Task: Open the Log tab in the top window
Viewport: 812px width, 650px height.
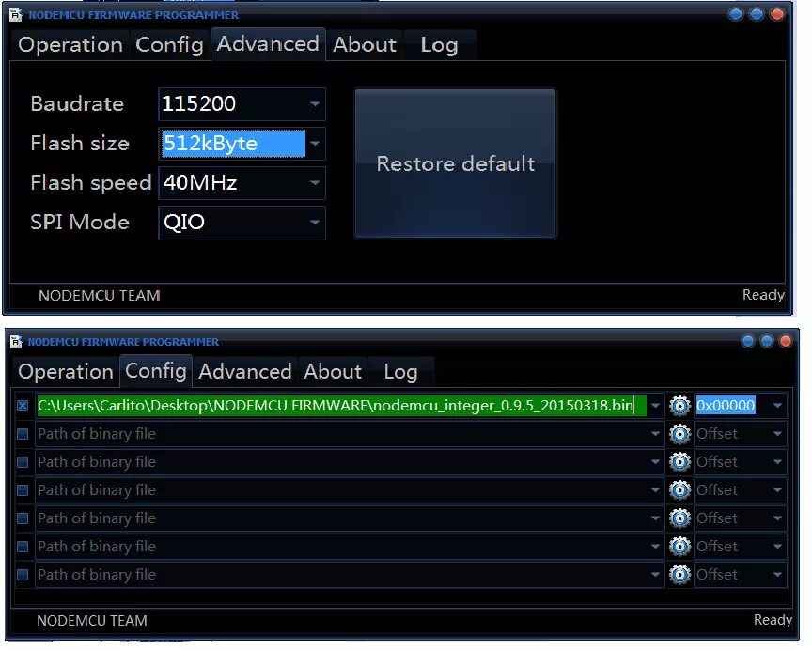Action: click(x=439, y=45)
